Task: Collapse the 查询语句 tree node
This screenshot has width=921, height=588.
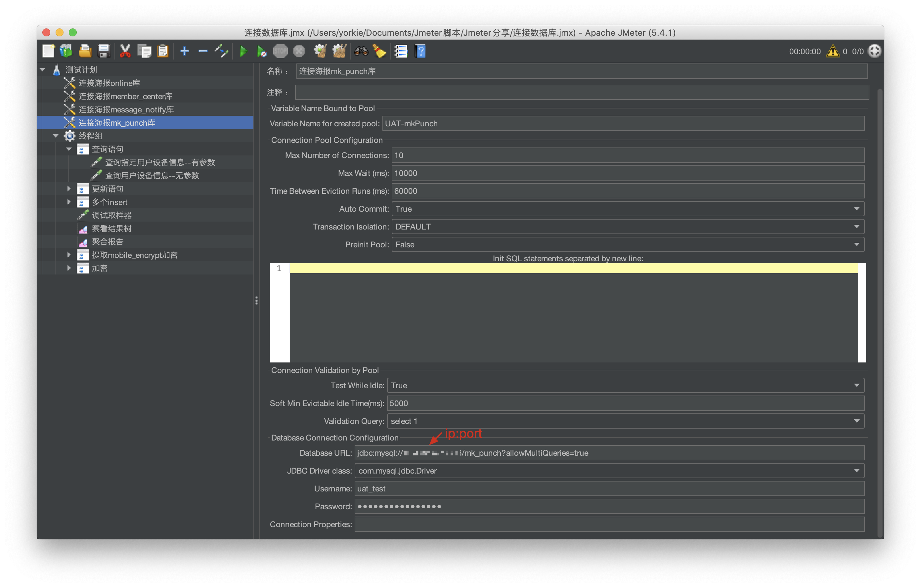Action: [69, 149]
